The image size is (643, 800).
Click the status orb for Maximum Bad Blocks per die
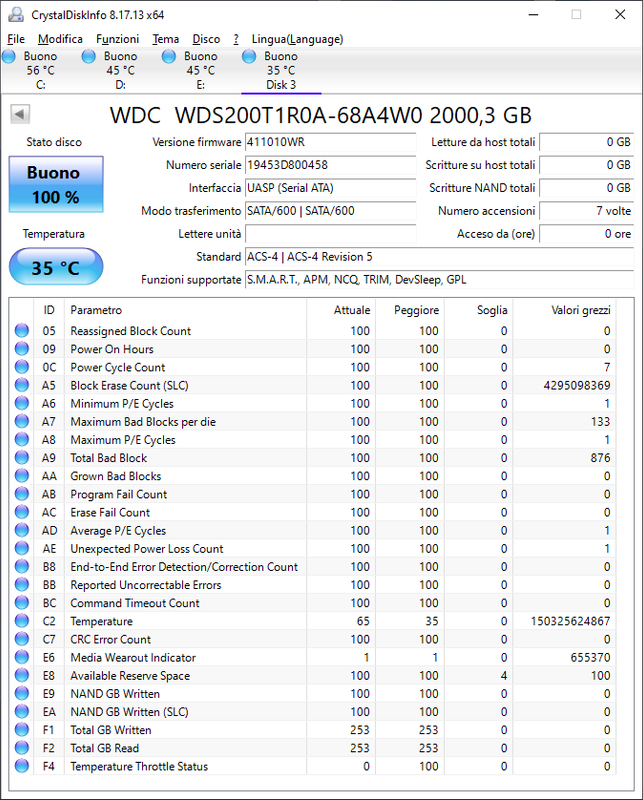coord(22,421)
